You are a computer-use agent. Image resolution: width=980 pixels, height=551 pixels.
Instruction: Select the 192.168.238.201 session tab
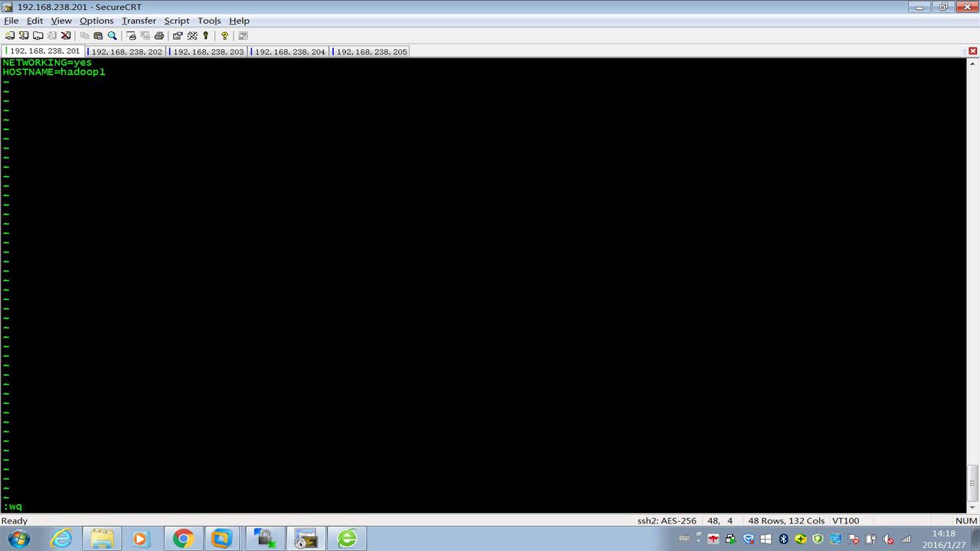click(x=44, y=51)
